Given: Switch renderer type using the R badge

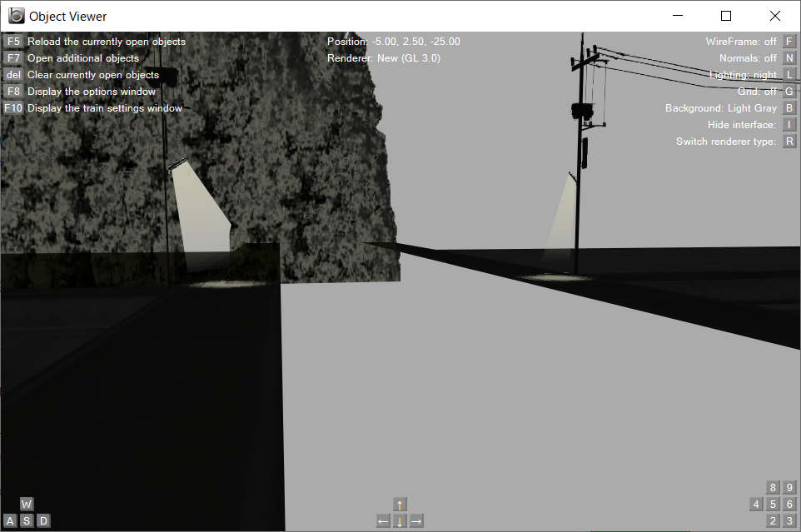Looking at the screenshot, I should [x=789, y=141].
